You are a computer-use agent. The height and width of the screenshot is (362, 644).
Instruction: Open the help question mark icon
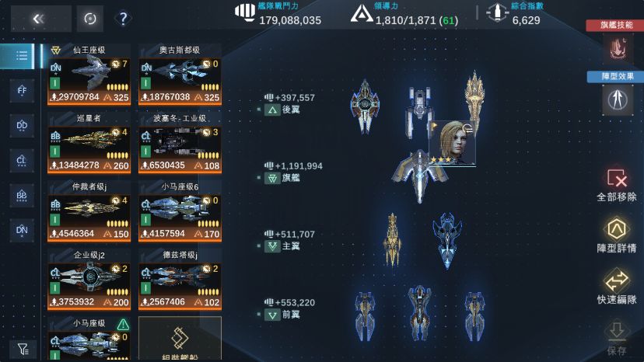123,19
